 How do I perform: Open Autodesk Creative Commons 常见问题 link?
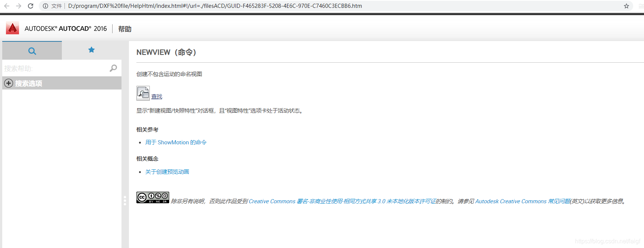(523, 201)
